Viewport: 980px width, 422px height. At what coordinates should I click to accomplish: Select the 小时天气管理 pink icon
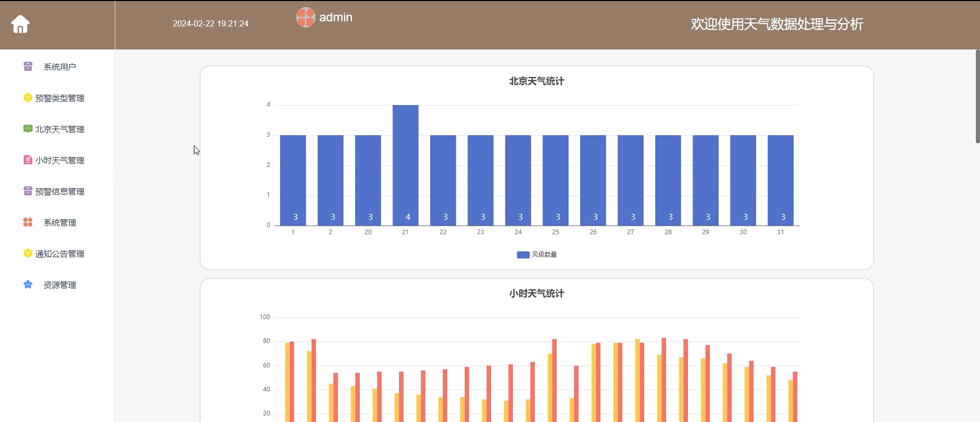coord(28,160)
